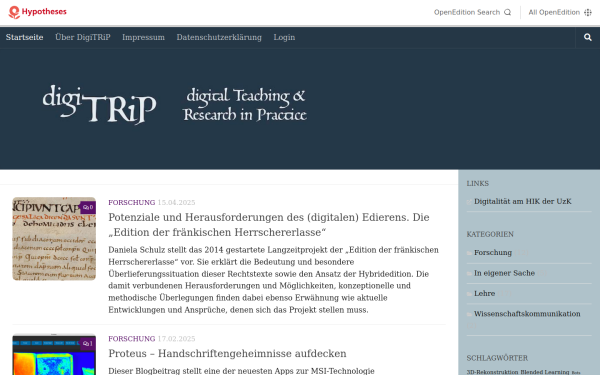Viewport: 600px width, 375px height.
Task: Open OpenEdition Search
Action: pos(472,12)
